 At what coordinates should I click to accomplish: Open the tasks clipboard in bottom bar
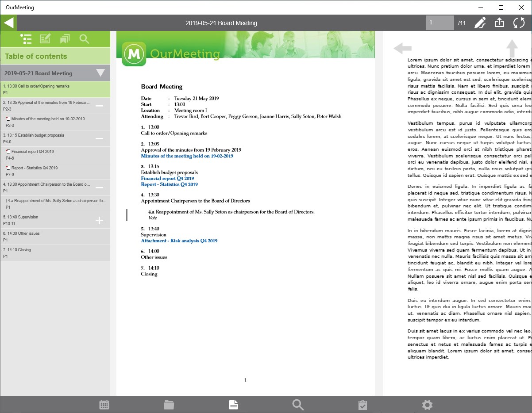(362, 405)
